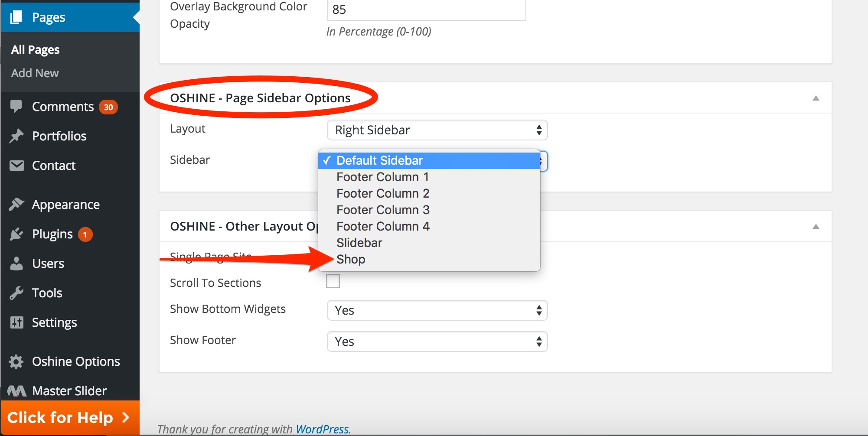Viewport: 868px width, 436px height.
Task: Select Default Sidebar option
Action: tap(429, 160)
